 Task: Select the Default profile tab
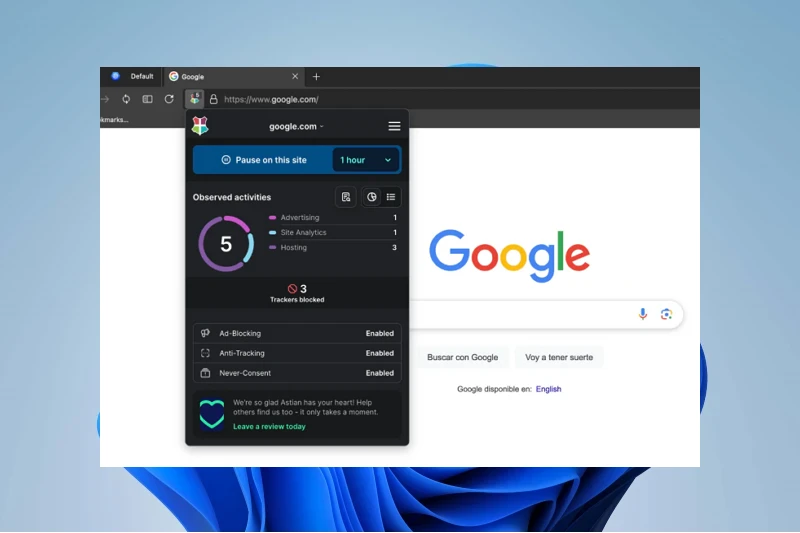click(x=132, y=77)
